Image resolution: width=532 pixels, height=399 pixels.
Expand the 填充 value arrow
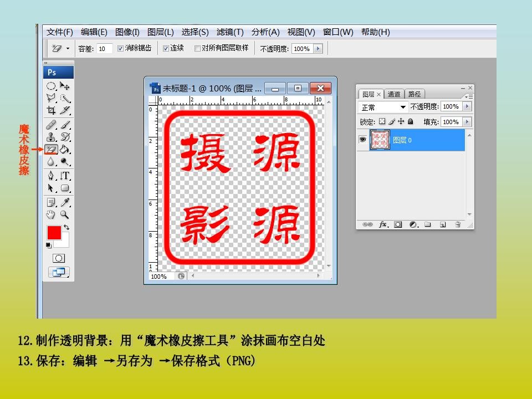coord(467,122)
